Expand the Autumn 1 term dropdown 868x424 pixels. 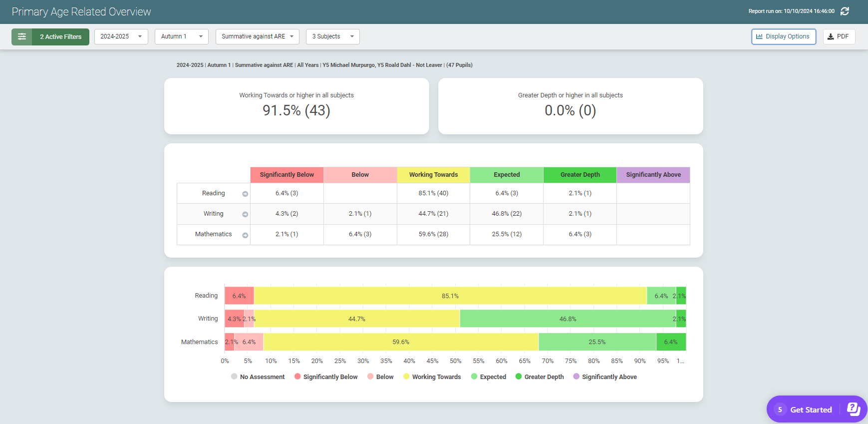pos(181,36)
